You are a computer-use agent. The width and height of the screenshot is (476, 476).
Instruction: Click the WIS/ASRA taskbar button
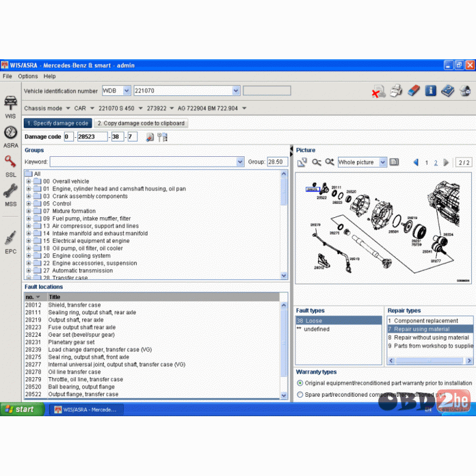click(86, 410)
